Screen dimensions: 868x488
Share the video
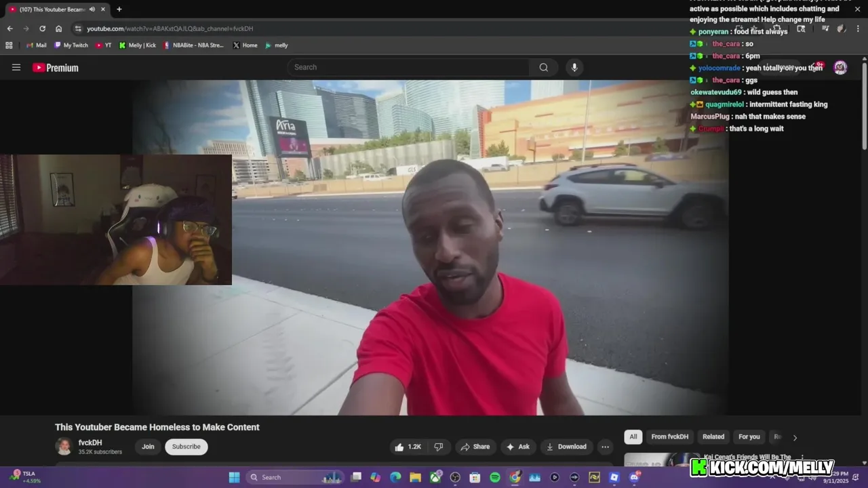[x=475, y=447]
